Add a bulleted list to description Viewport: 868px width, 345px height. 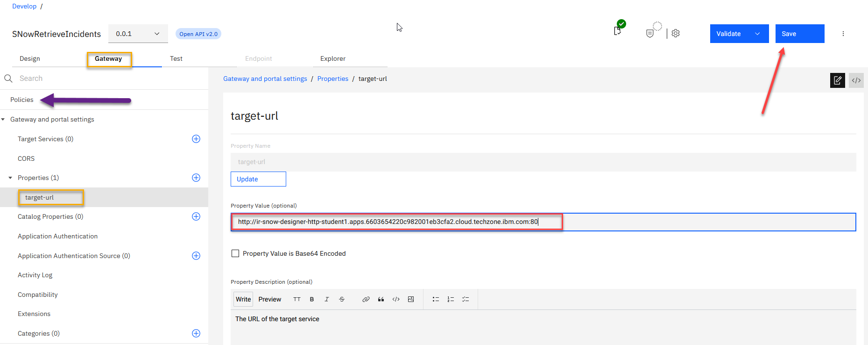point(436,299)
